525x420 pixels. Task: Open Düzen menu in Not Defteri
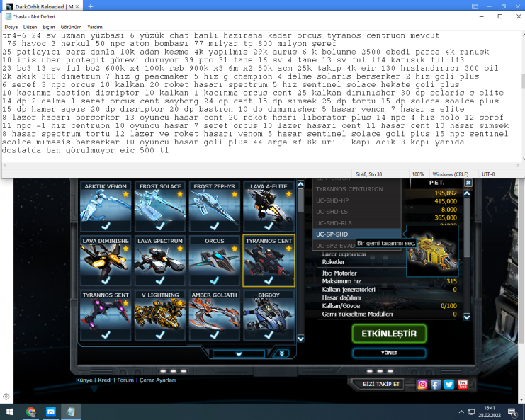point(30,27)
